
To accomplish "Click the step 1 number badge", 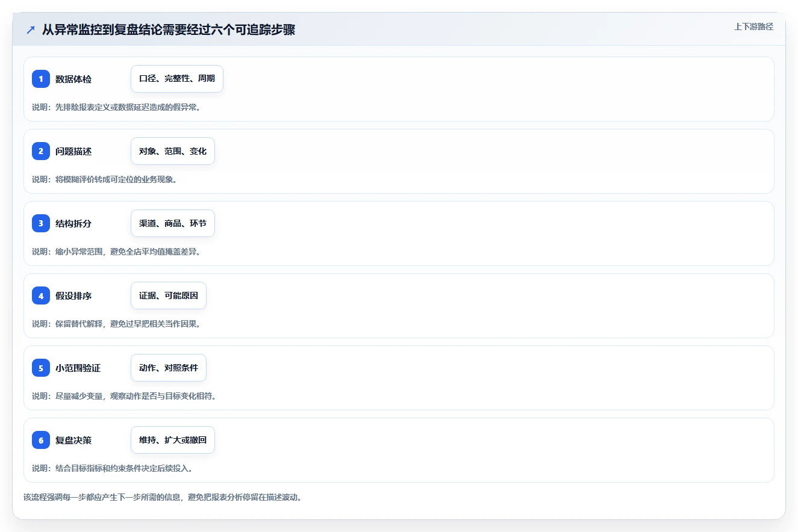I will [41, 79].
